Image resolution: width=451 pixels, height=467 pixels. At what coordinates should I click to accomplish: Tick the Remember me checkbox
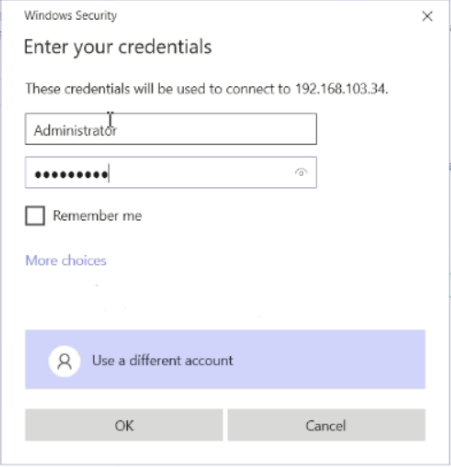click(35, 216)
